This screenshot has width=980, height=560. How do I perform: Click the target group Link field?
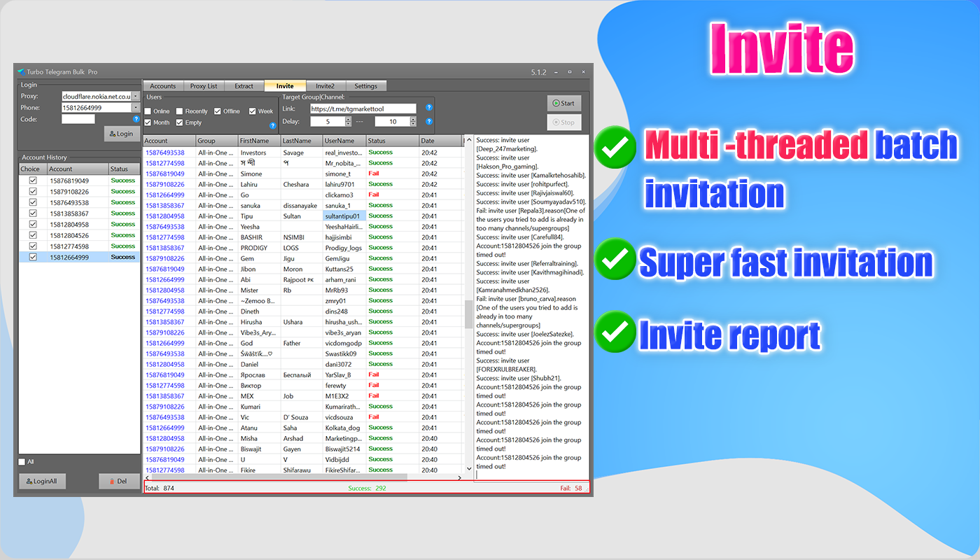tap(363, 108)
